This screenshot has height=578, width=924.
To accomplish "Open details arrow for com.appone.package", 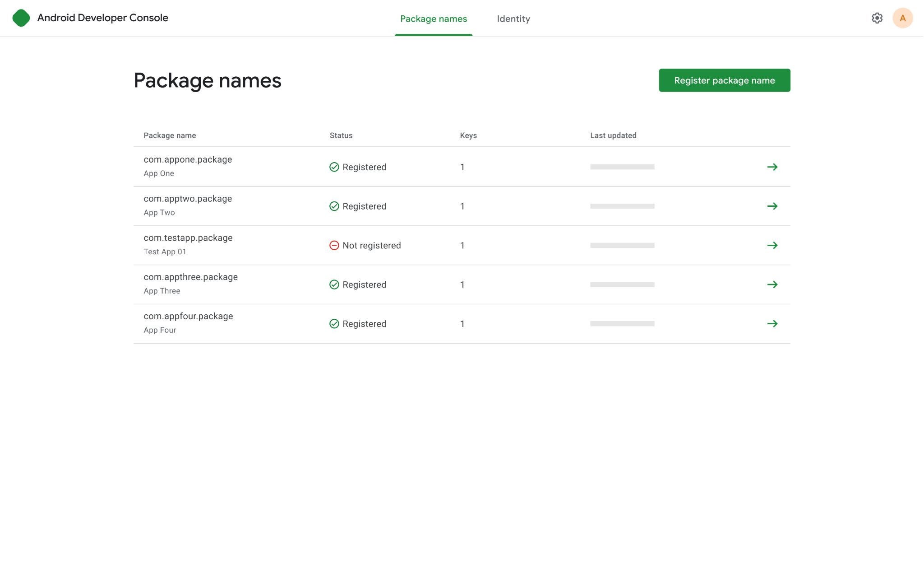I will [772, 167].
